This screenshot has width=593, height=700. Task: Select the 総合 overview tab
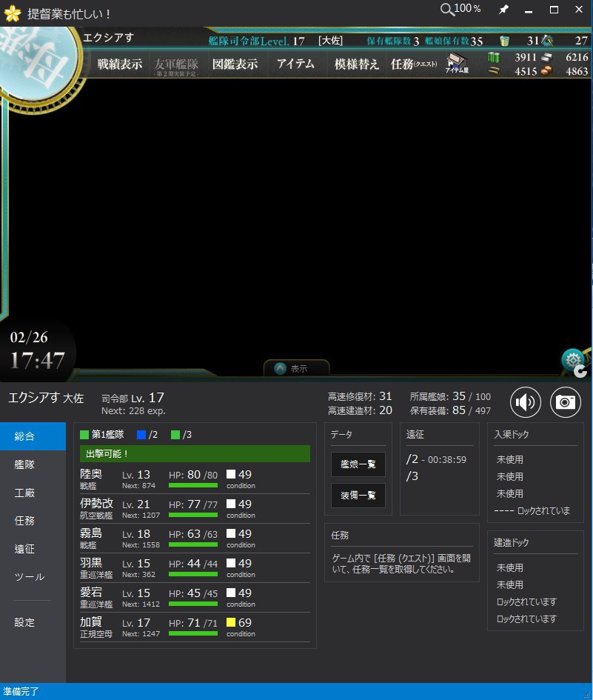(33, 436)
